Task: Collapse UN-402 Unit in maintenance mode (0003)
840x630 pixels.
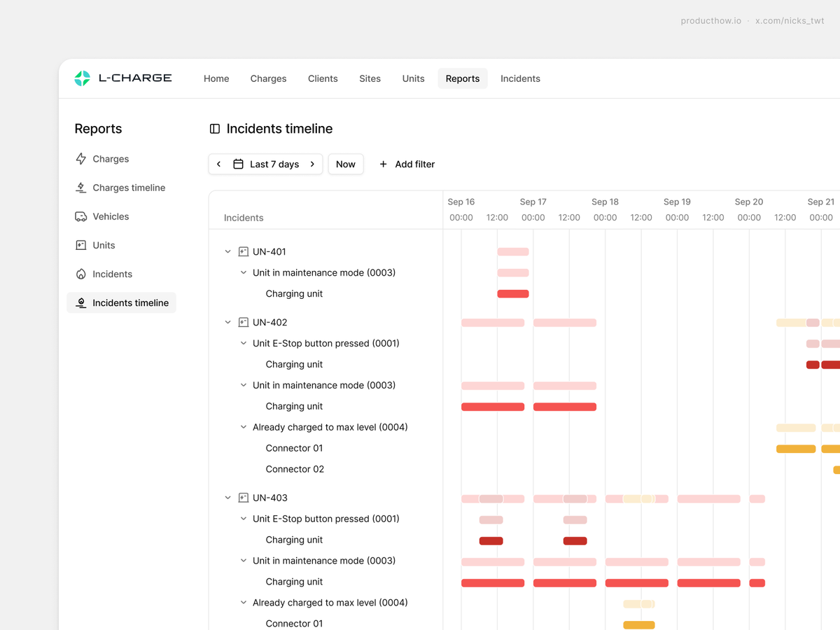Action: click(244, 385)
